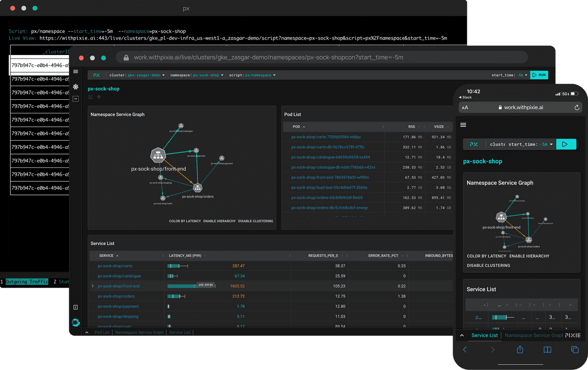Tap the Safari share icon on the phone

pos(520,349)
